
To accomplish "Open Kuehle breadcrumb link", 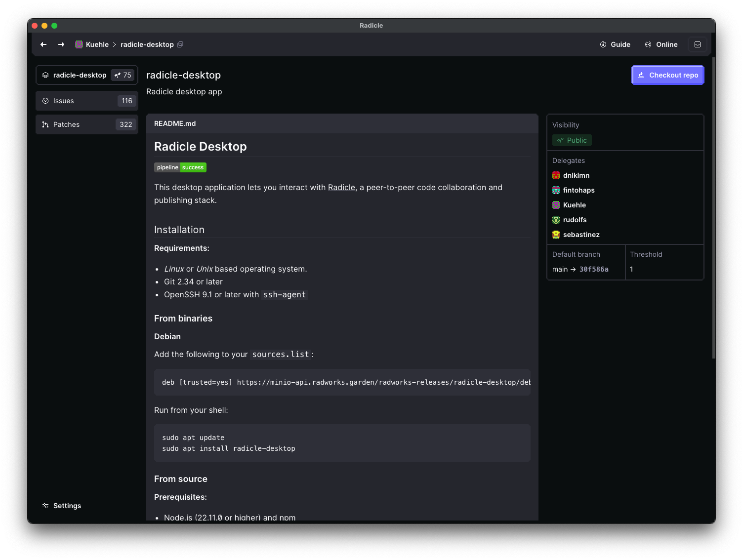I will (97, 44).
